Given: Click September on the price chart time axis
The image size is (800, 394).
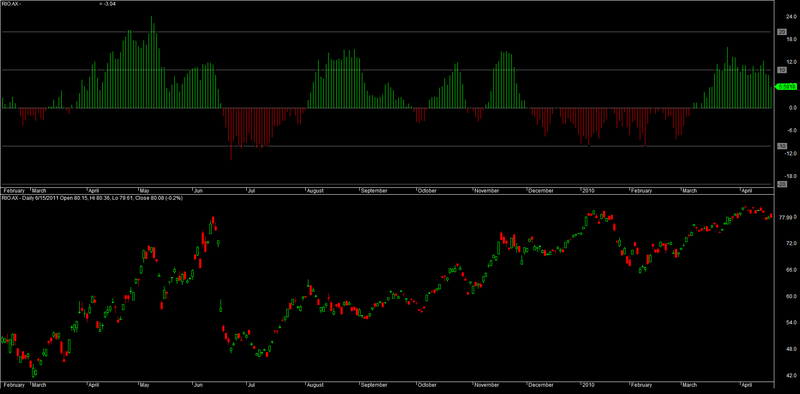Looking at the screenshot, I should (x=374, y=384).
